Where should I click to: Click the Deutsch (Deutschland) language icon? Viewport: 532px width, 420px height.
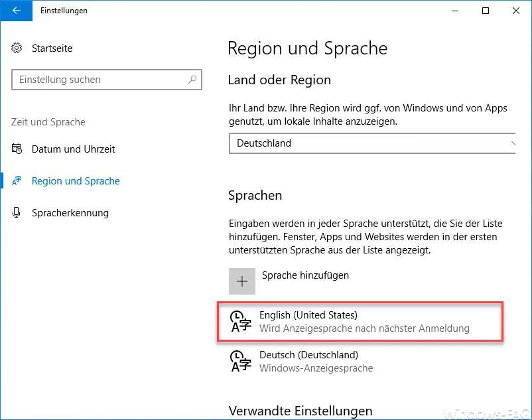pos(241,361)
